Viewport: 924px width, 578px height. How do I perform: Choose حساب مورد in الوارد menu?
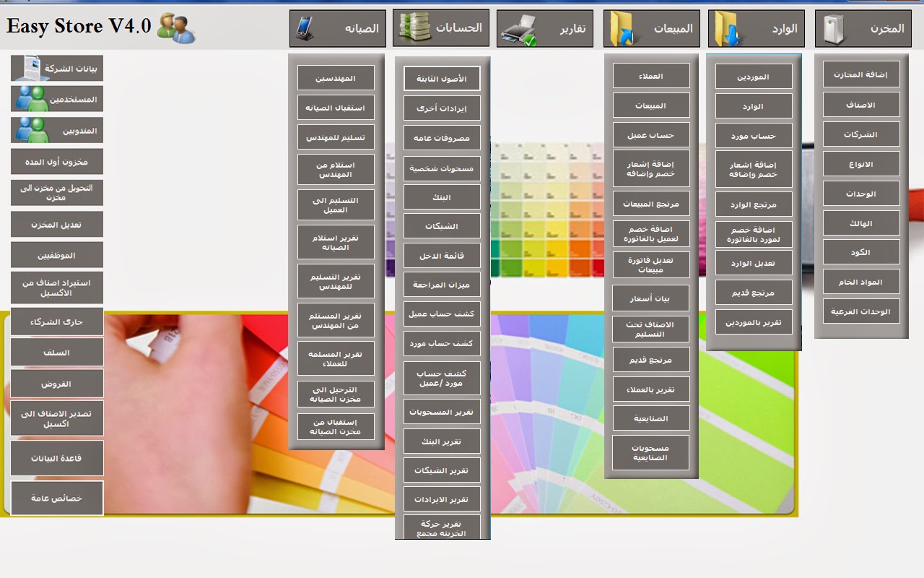(754, 135)
